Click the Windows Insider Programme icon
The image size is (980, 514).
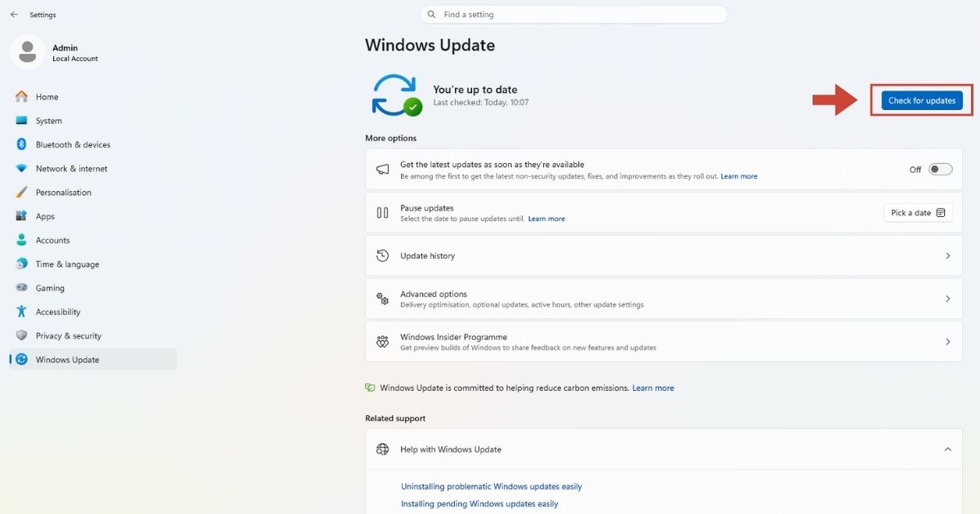[382, 342]
